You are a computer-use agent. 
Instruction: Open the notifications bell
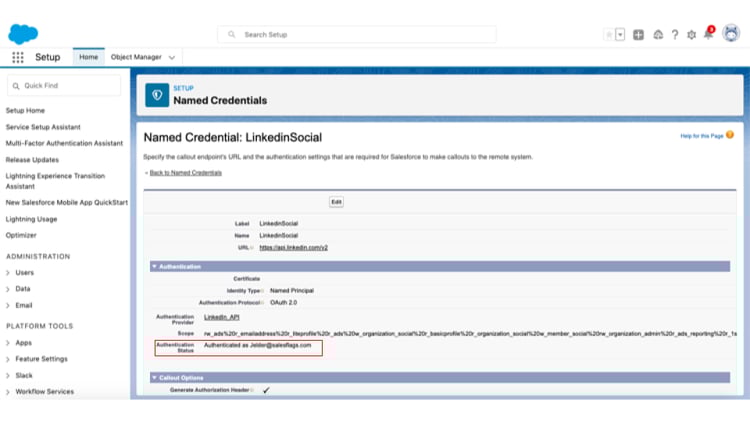click(x=708, y=34)
